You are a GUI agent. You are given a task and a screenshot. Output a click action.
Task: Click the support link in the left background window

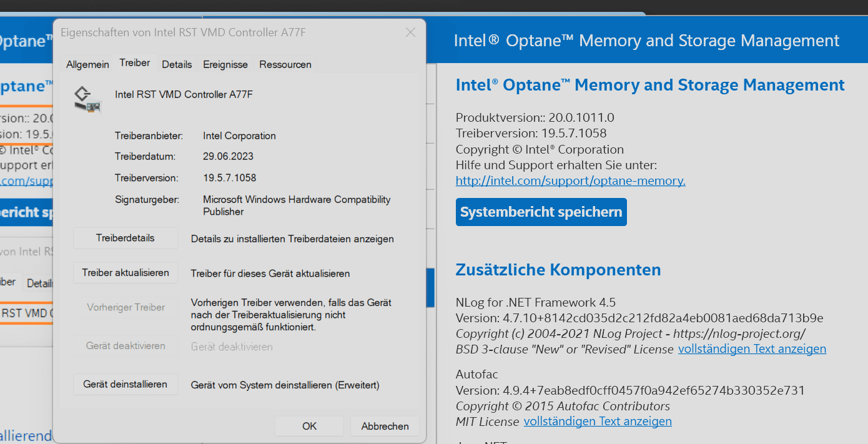(x=26, y=181)
